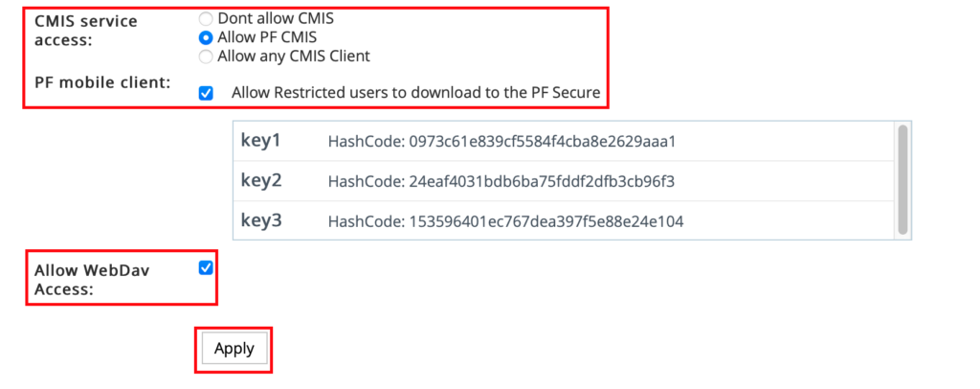
Task: Select the key1 name in the list
Action: 260,141
